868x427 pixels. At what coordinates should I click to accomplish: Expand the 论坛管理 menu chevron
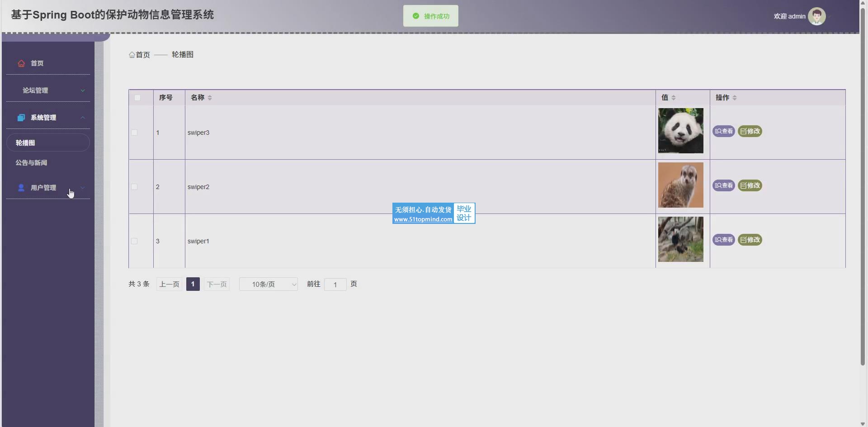point(83,90)
